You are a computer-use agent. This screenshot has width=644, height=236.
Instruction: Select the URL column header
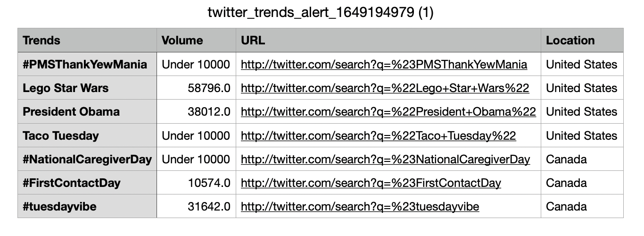[388, 40]
